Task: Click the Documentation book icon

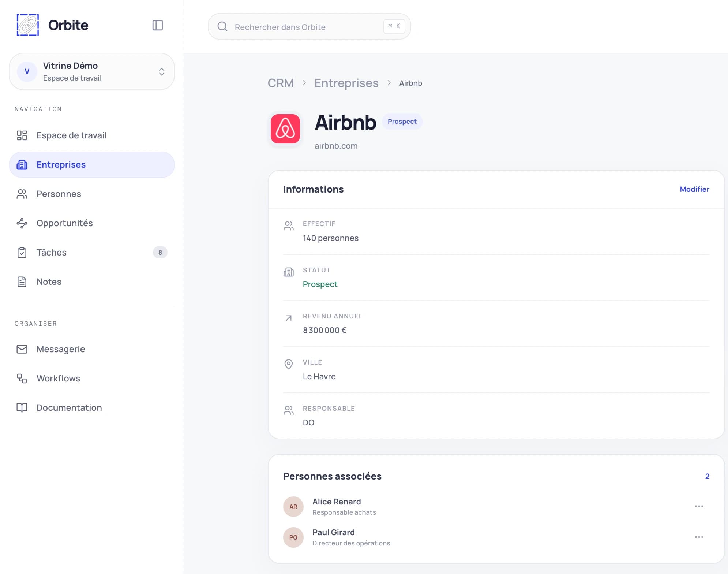Action: click(22, 408)
